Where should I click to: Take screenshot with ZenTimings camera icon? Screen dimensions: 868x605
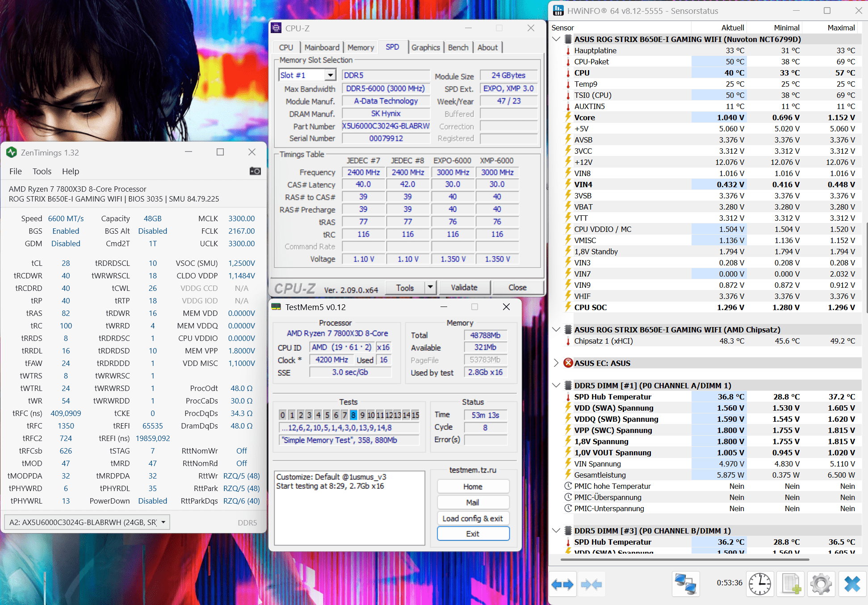(255, 171)
